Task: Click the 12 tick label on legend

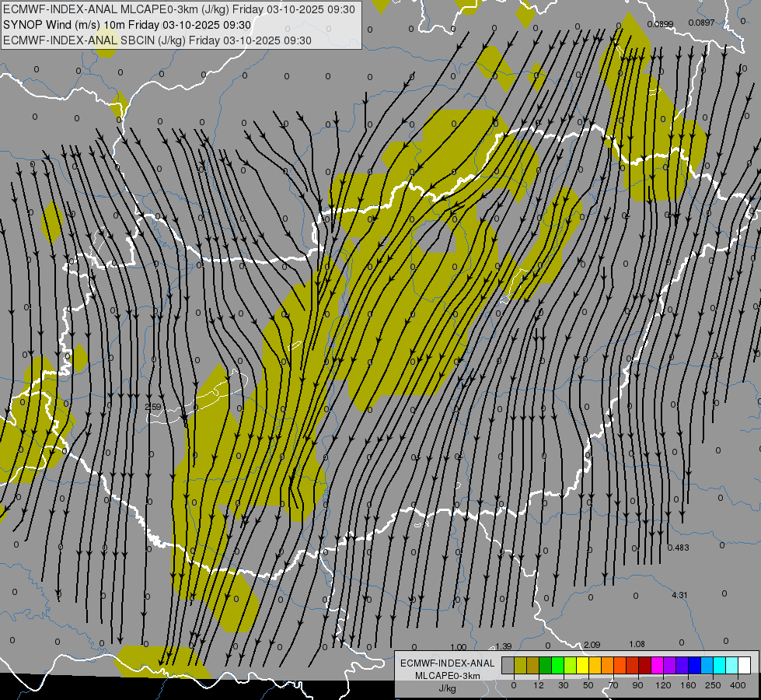Action: tap(539, 684)
